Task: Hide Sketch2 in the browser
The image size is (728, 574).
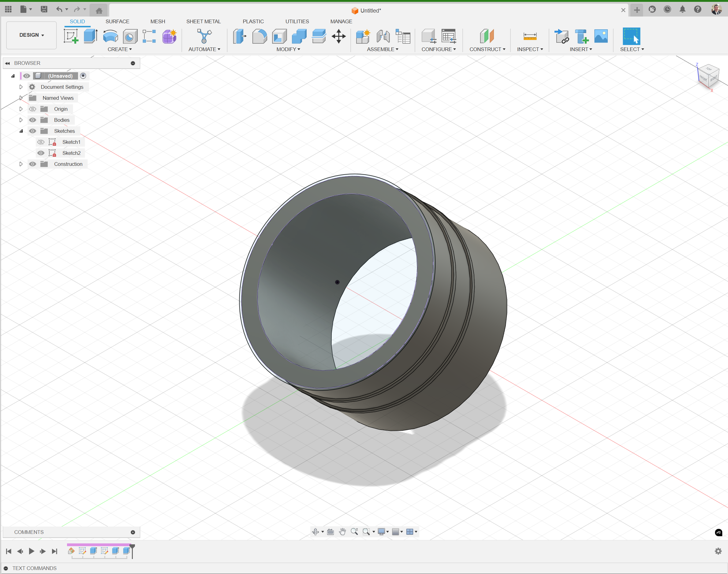Action: tap(41, 153)
